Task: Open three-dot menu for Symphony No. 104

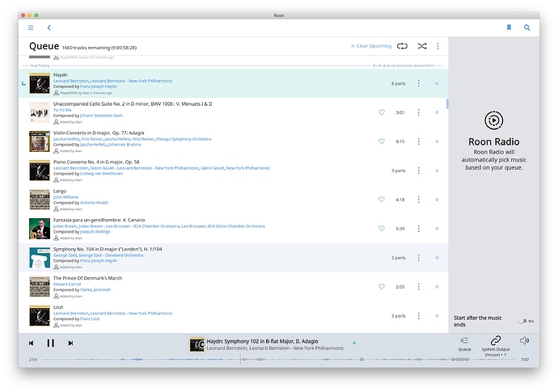Action: point(419,258)
